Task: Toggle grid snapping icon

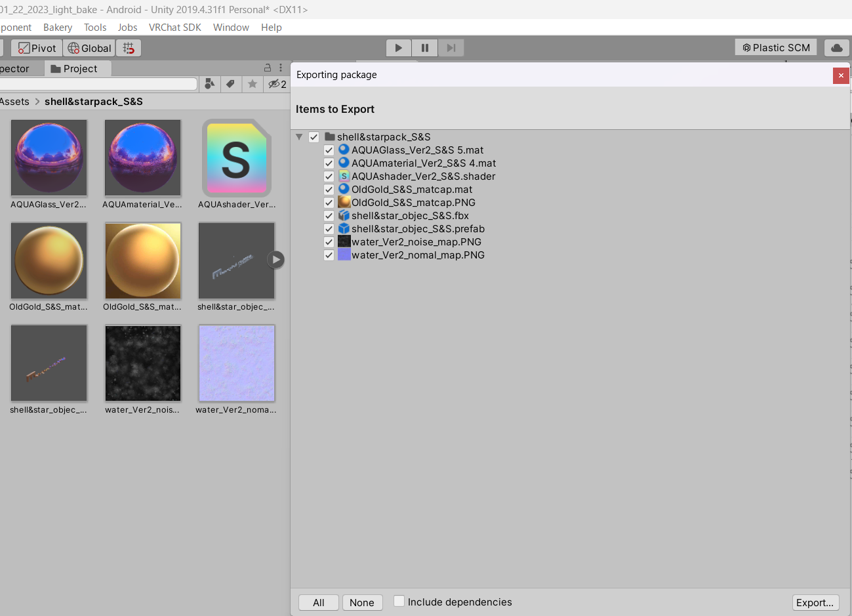Action: click(129, 48)
